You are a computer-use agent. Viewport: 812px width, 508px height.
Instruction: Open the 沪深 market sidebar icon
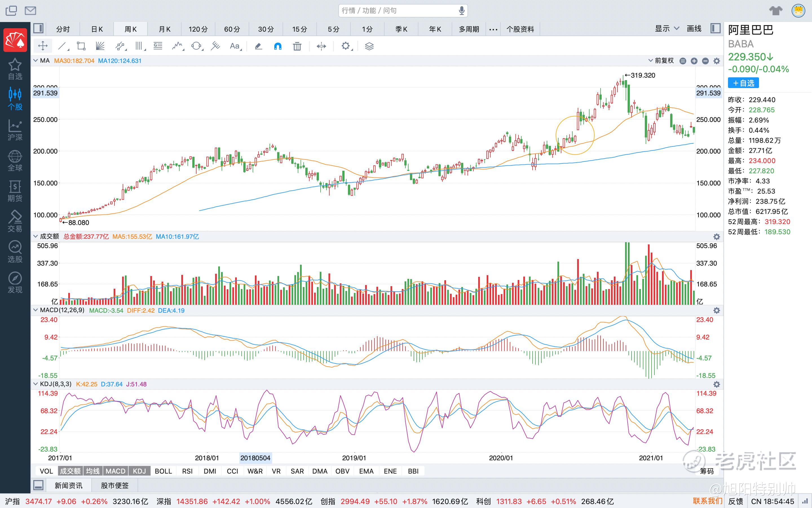[15, 130]
